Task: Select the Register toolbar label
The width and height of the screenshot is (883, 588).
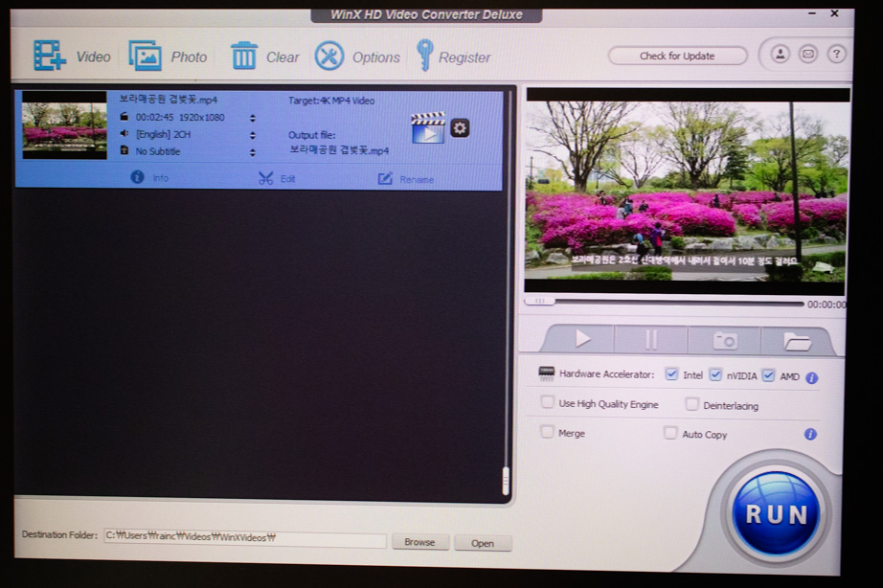Action: coord(464,57)
